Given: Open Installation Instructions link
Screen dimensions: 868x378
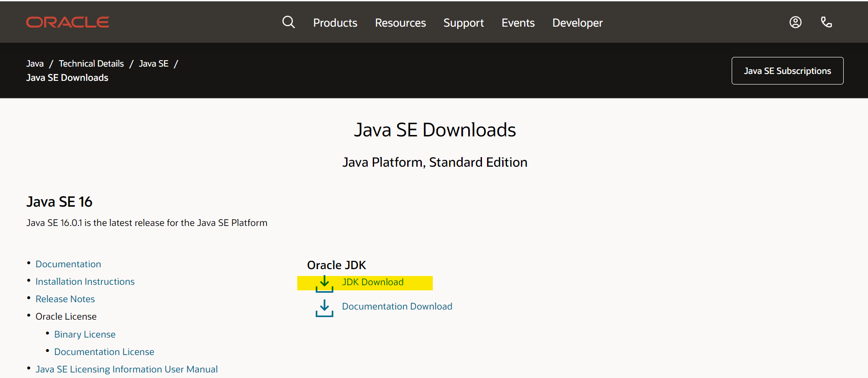Looking at the screenshot, I should pyautogui.click(x=85, y=282).
